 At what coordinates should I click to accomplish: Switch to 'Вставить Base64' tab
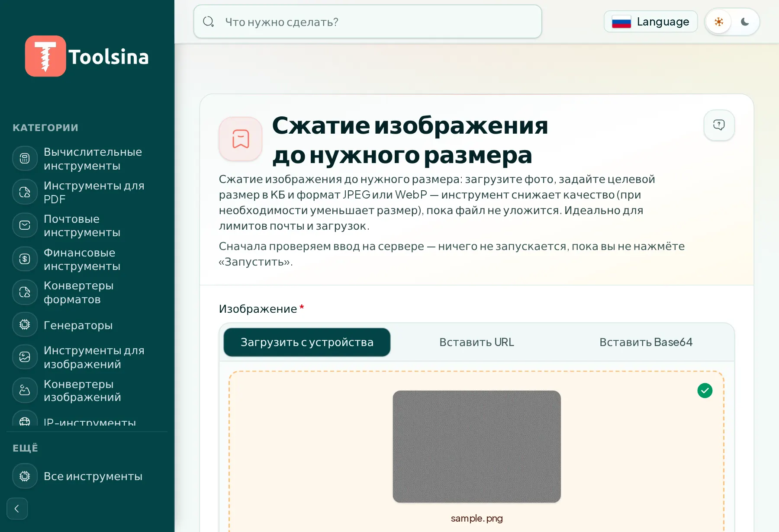646,342
